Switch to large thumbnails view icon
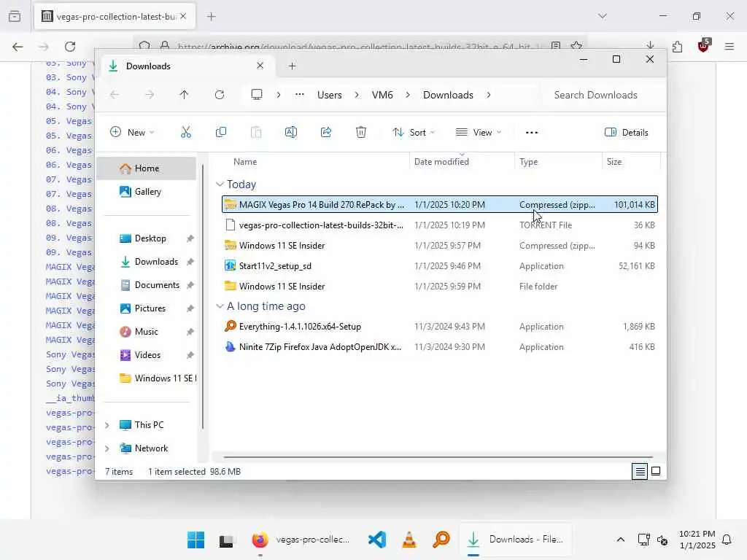Viewport: 747px width, 560px height. [x=656, y=472]
